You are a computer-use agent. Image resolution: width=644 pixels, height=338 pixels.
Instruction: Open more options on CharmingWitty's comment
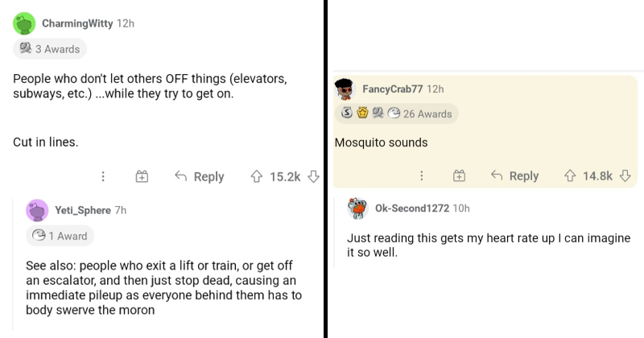click(x=103, y=176)
